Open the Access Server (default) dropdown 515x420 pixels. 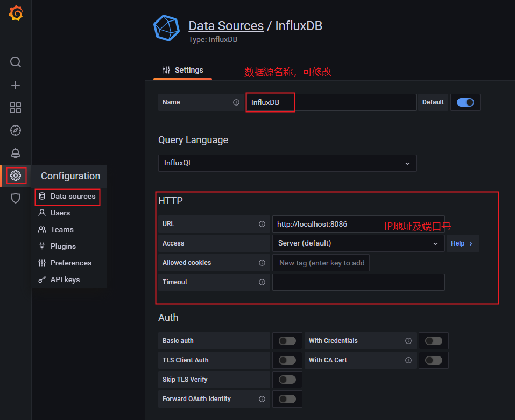[358, 243]
